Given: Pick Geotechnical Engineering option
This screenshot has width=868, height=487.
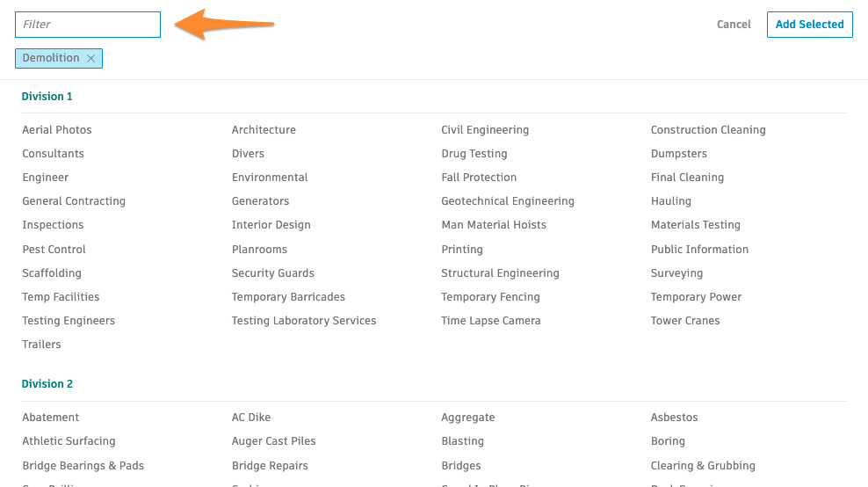Looking at the screenshot, I should tap(508, 201).
